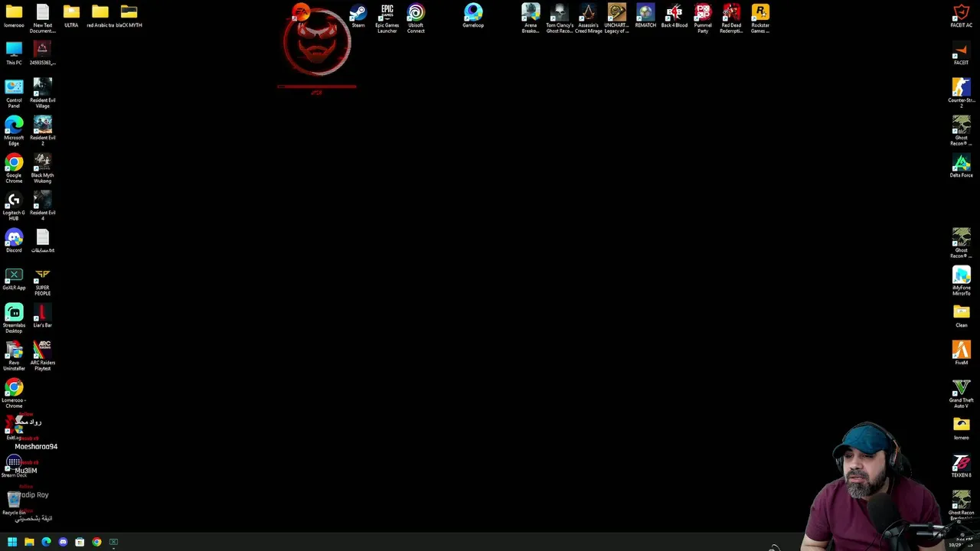Open Discord desktop shortcut
Viewport: 980px width, 551px height.
click(14, 241)
